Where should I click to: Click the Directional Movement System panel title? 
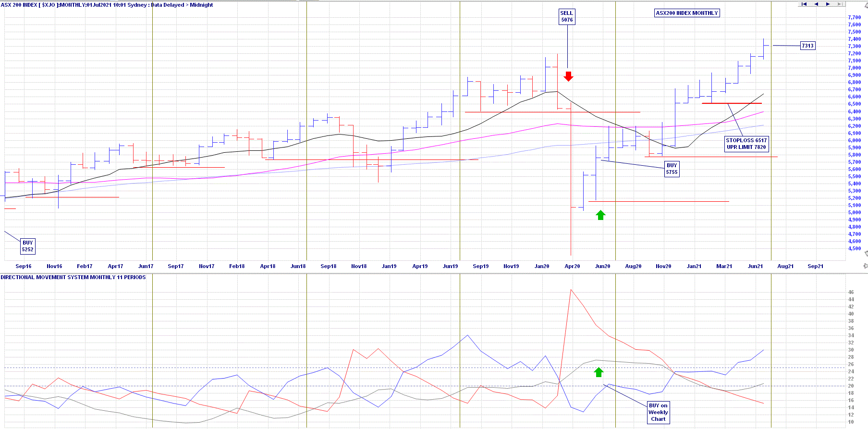click(73, 277)
